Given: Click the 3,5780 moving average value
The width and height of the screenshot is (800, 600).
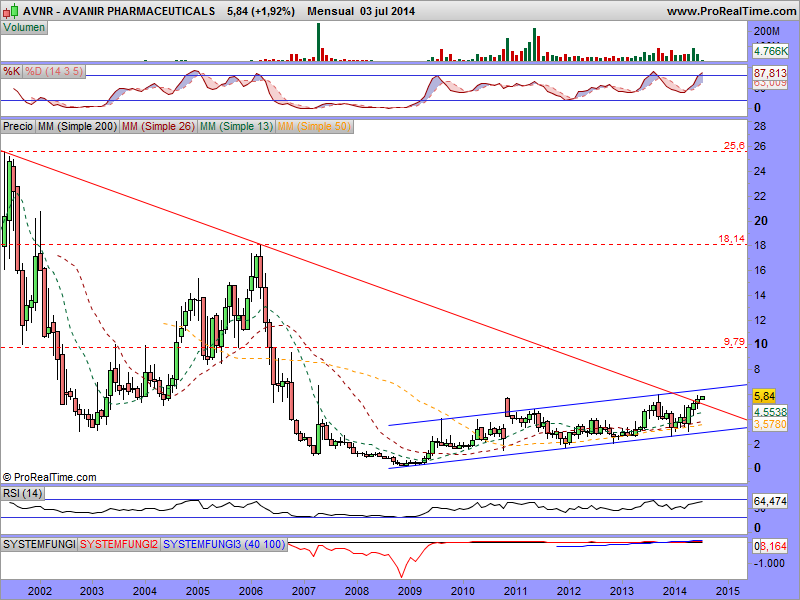Looking at the screenshot, I should [x=770, y=424].
